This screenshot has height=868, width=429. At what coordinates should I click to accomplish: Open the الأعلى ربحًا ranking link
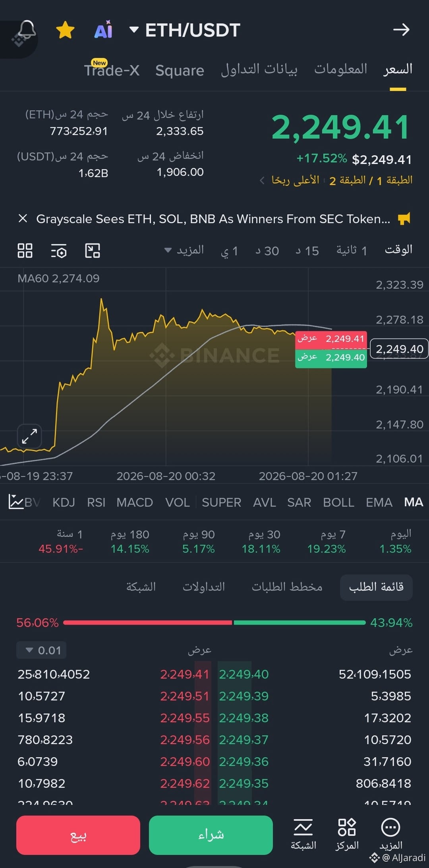(296, 180)
